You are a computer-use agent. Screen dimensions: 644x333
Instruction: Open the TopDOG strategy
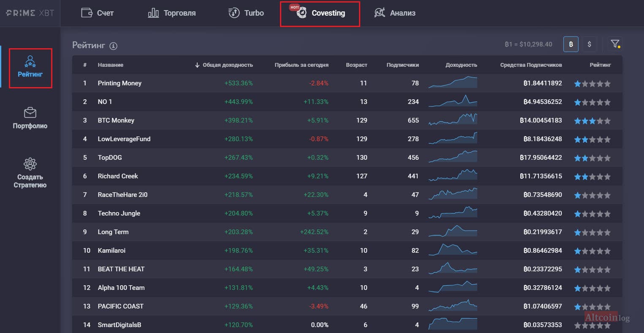point(110,158)
